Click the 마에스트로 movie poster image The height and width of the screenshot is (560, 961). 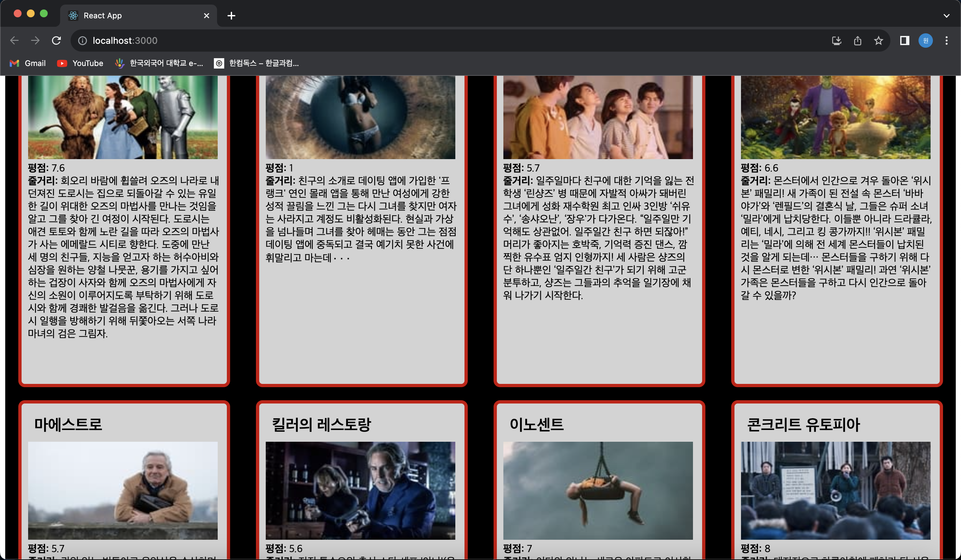[123, 491]
